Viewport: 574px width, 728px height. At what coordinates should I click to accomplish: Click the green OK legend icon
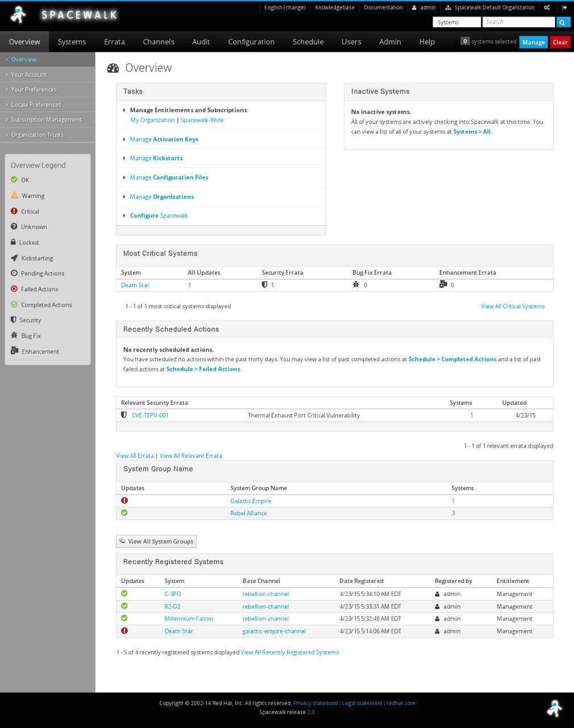point(14,180)
